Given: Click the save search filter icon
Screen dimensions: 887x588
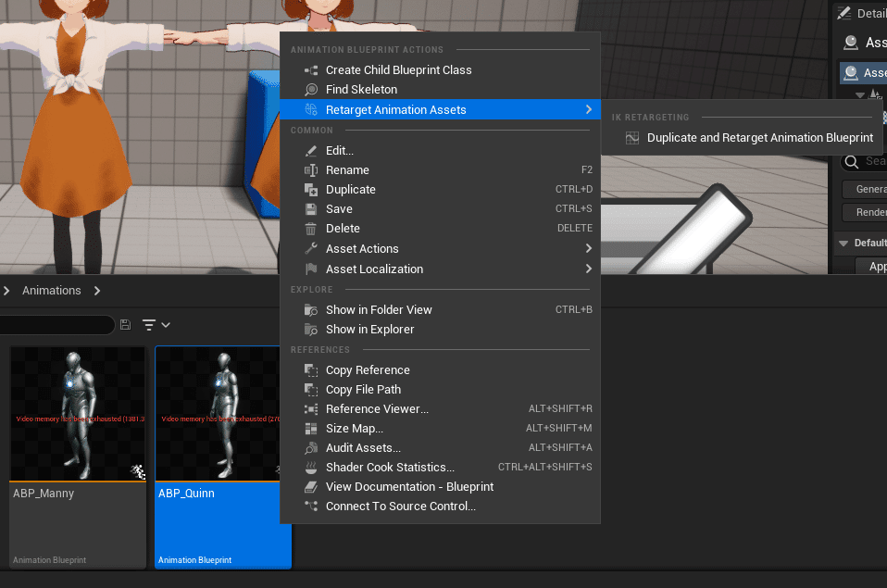Looking at the screenshot, I should (x=125, y=324).
